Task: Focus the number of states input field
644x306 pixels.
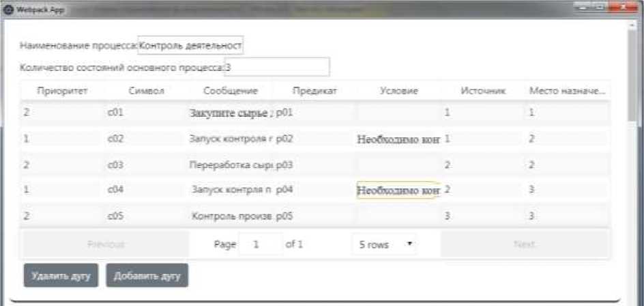Action: 277,67
